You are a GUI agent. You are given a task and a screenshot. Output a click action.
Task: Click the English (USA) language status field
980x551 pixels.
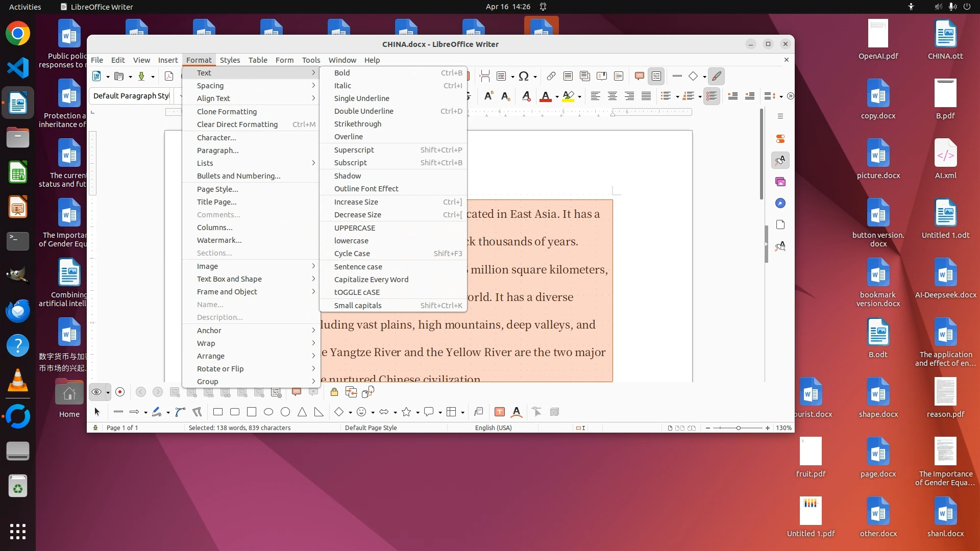493,428
